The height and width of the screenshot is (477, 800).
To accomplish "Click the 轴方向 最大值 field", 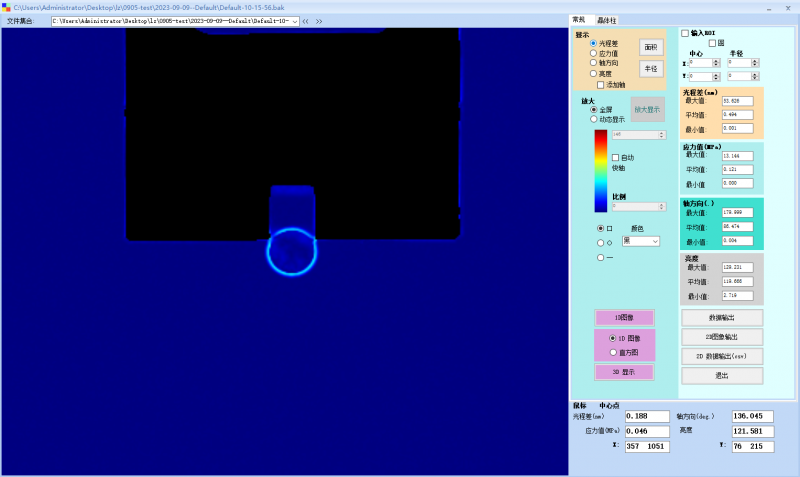I will pyautogui.click(x=737, y=212).
